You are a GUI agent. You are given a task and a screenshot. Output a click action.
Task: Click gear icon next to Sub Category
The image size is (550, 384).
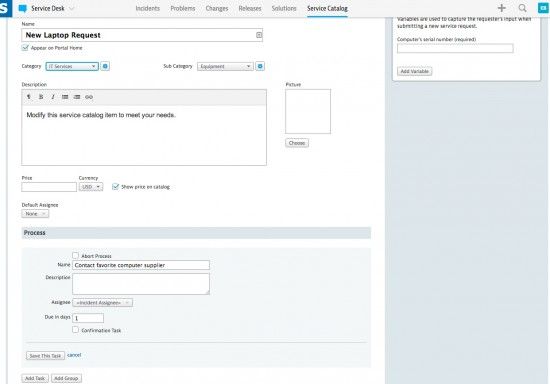tap(260, 66)
